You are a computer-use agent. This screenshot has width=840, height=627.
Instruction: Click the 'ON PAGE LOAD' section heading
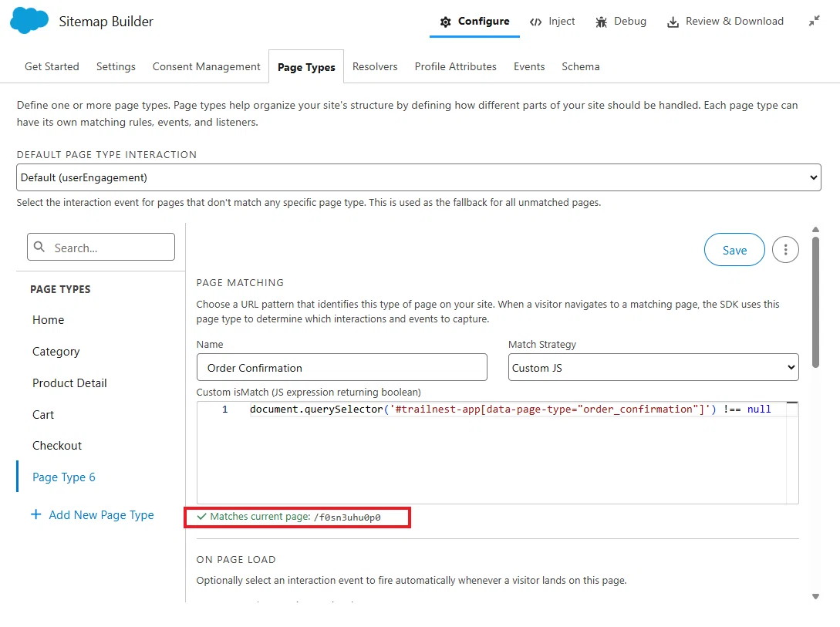coord(236,560)
